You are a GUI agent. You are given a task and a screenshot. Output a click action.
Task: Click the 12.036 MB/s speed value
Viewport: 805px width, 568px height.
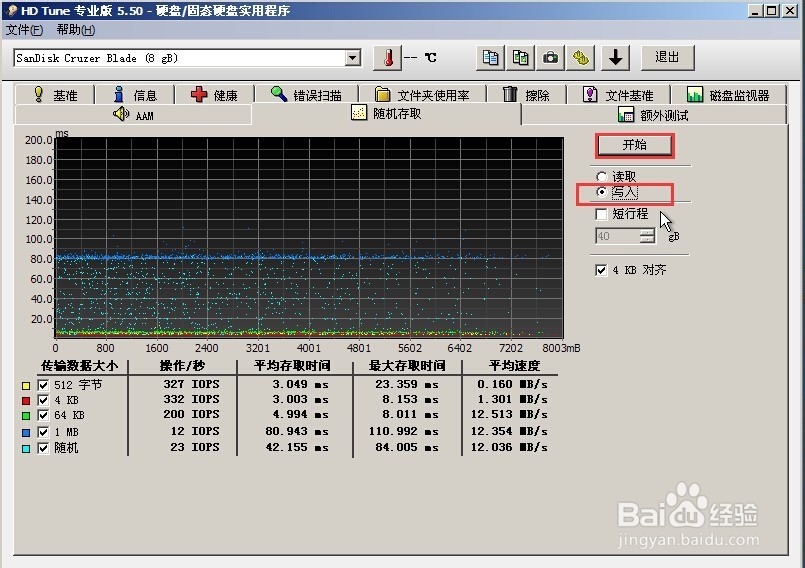(x=509, y=447)
